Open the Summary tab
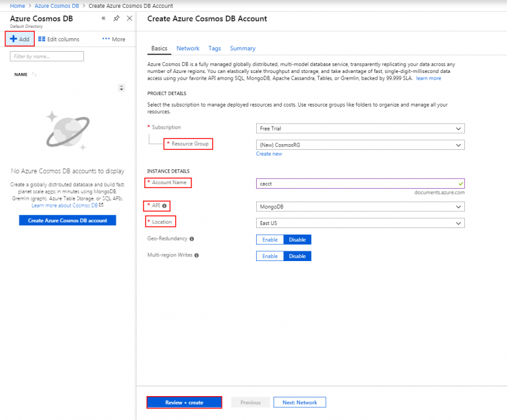Viewport: 507px width, 420px height. point(243,48)
